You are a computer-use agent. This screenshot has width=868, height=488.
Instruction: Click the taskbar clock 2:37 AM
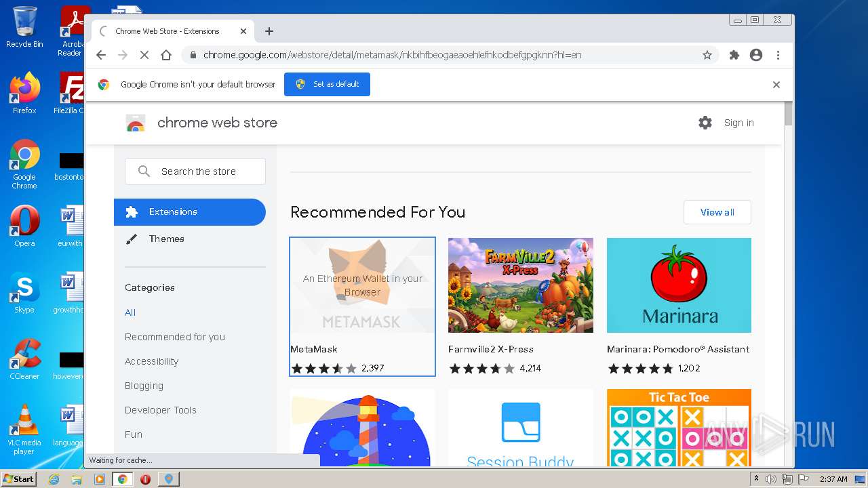pyautogui.click(x=833, y=479)
